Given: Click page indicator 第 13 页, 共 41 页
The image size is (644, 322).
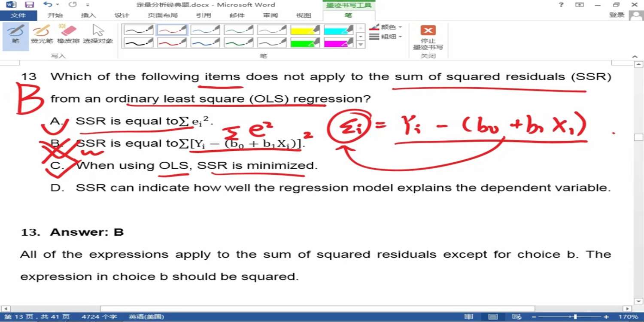Looking at the screenshot, I should point(37,317).
